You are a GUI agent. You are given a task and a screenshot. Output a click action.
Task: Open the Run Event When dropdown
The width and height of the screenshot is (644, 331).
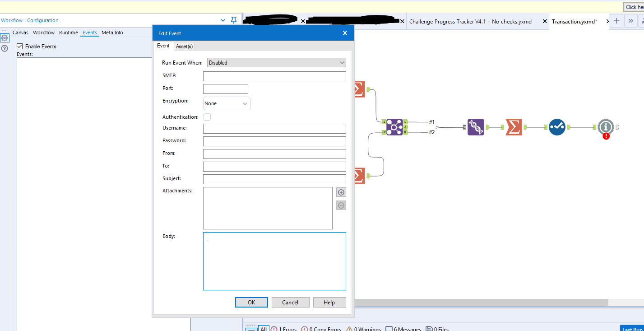click(x=276, y=62)
